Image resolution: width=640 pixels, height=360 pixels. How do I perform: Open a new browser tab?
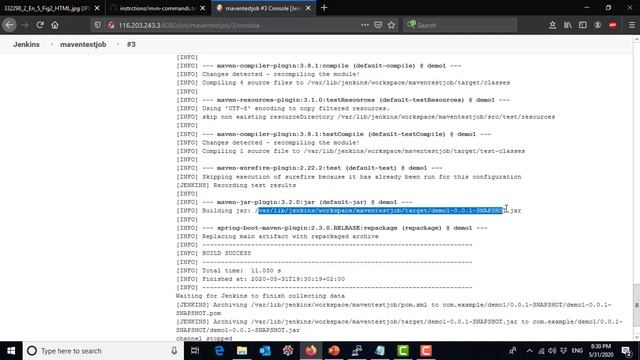click(x=324, y=7)
